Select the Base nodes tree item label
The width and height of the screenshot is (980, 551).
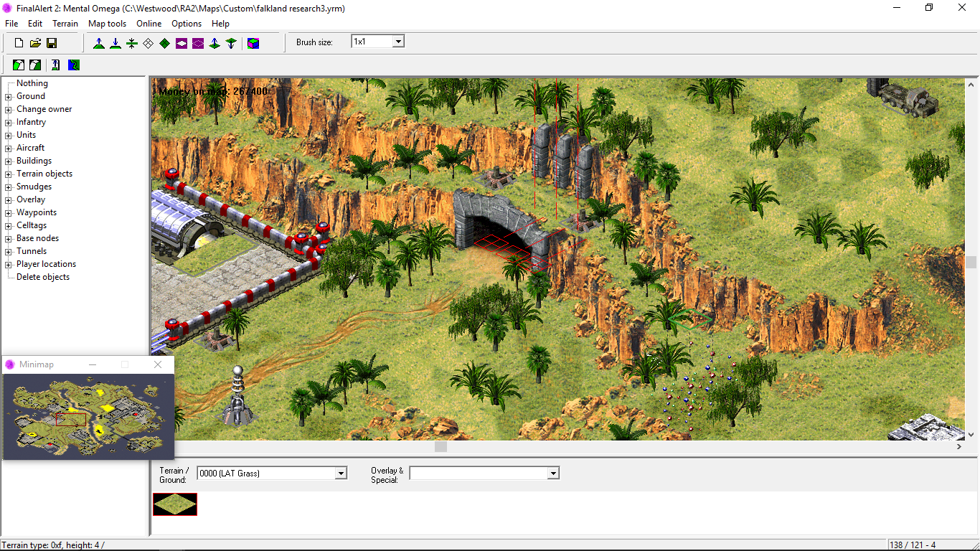pyautogui.click(x=38, y=238)
